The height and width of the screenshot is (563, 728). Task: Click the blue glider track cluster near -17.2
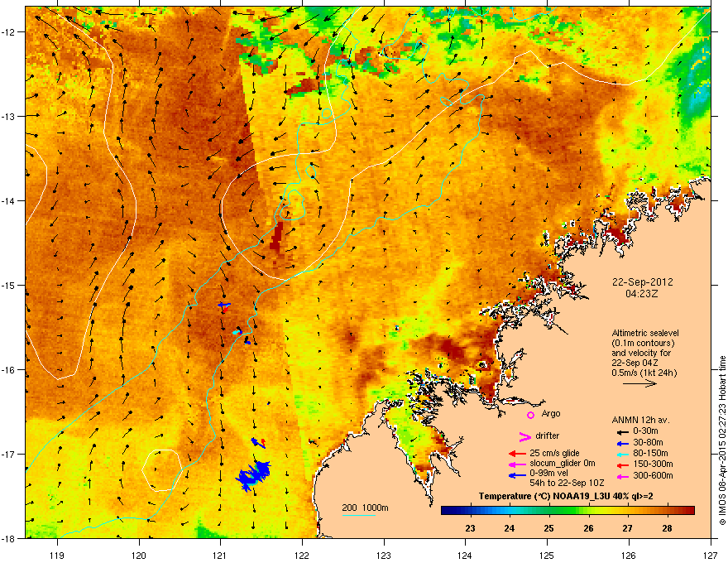point(253,476)
